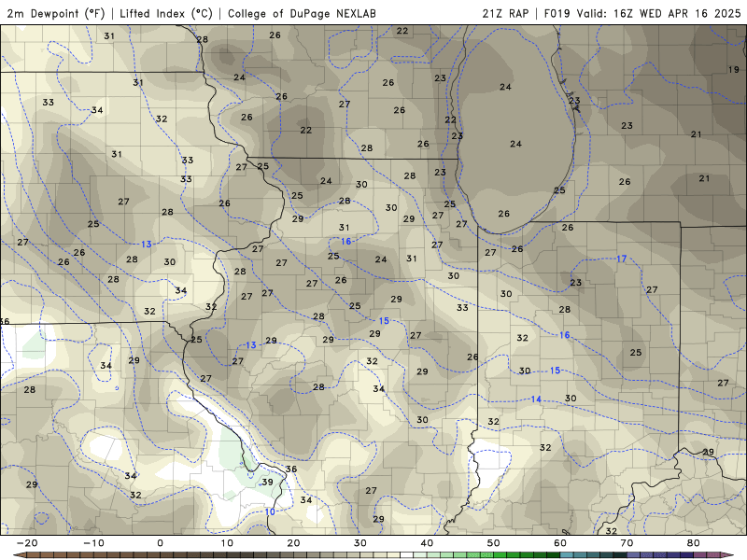Image resolution: width=747 pixels, height=560 pixels.
Task: Select the 80 label on color scale
Action: click(694, 543)
